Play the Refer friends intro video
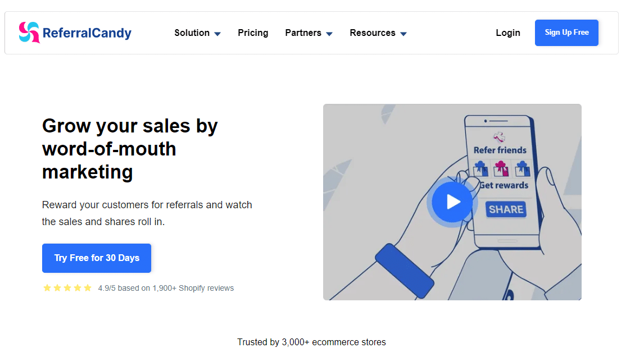This screenshot has height=357, width=644. [x=452, y=202]
